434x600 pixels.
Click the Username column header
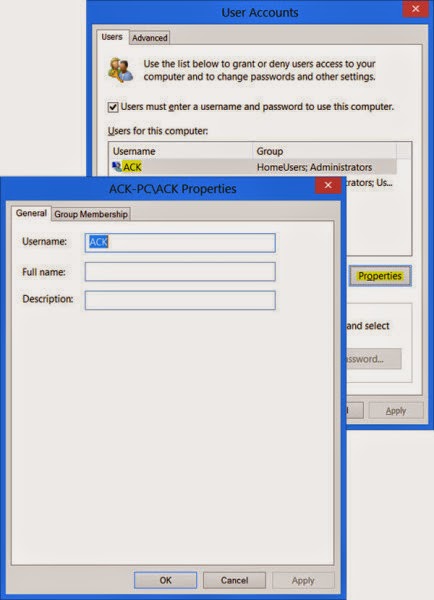coord(181,151)
